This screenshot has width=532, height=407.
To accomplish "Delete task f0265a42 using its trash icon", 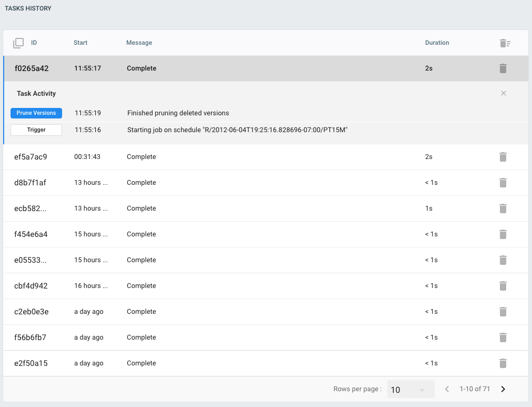I will pos(503,68).
